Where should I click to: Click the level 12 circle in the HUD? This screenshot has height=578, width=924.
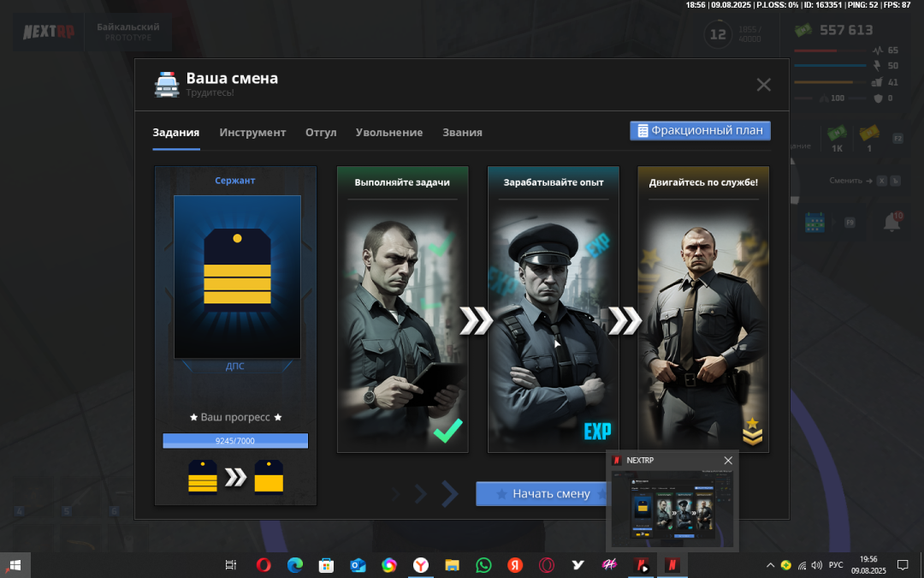coord(718,34)
